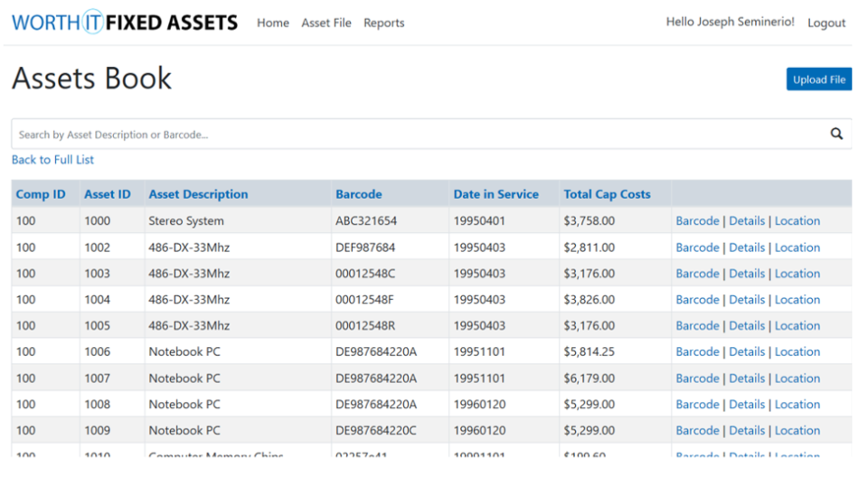Image resolution: width=868 pixels, height=477 pixels.
Task: Open Barcode link for asset 1007
Action: click(x=697, y=378)
